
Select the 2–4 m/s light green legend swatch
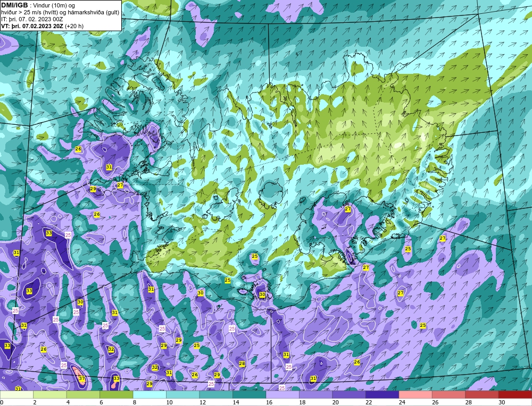[x=50, y=395]
